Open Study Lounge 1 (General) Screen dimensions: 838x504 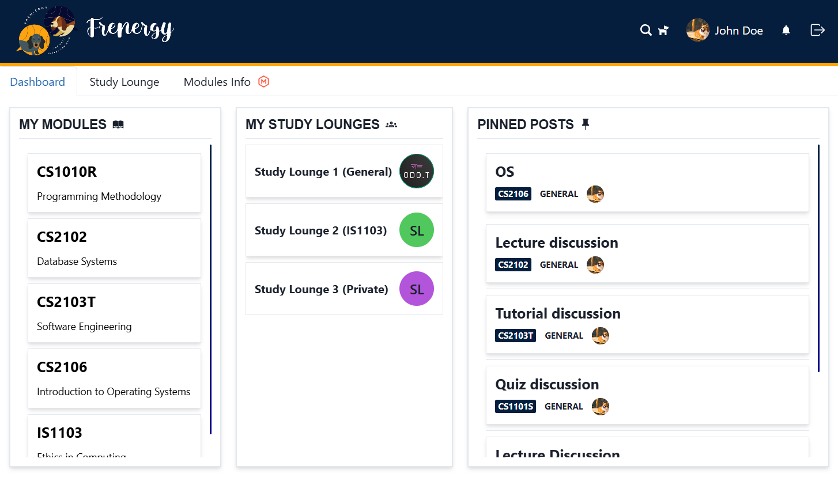click(x=344, y=171)
